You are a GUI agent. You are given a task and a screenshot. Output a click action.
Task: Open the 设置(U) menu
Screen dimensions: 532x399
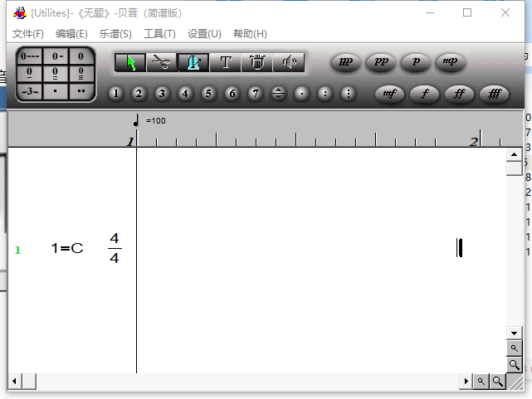click(204, 34)
